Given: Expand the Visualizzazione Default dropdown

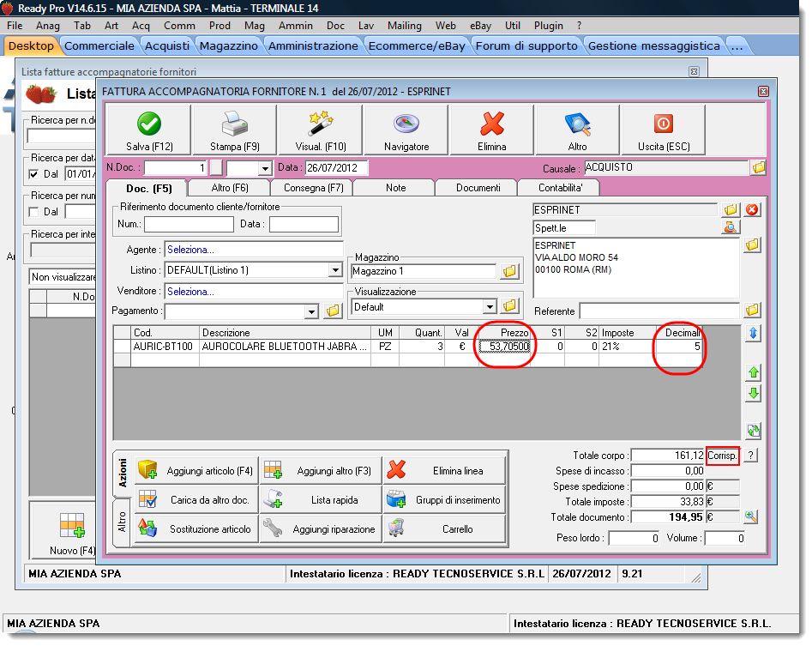Looking at the screenshot, I should pos(490,307).
